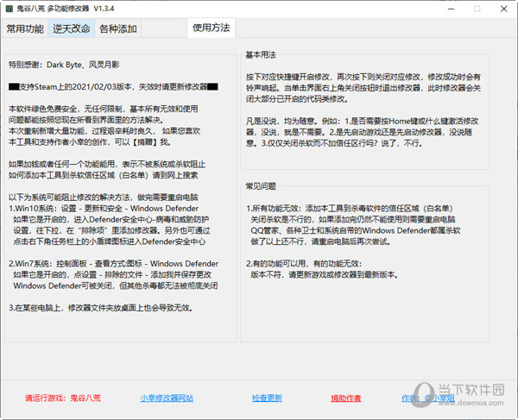Click the line 3.在某些电脑上，修改器文件夹放桌面
This screenshot has width=518, height=420.
(101, 308)
